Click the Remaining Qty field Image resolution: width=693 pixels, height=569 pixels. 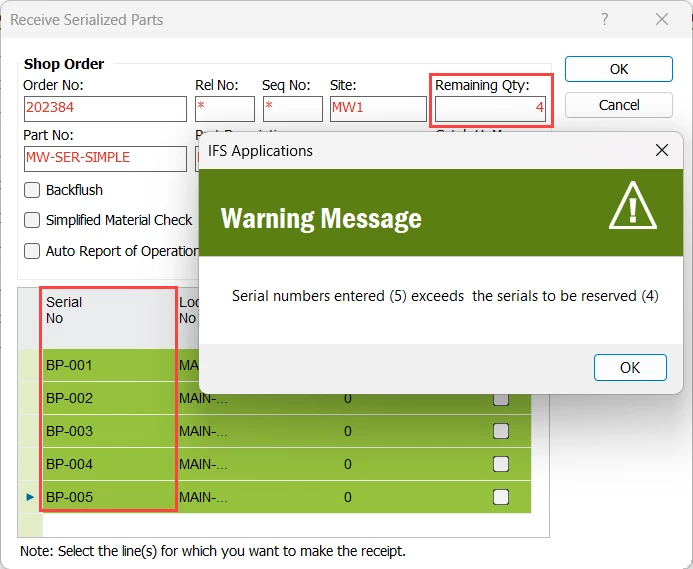pos(491,108)
